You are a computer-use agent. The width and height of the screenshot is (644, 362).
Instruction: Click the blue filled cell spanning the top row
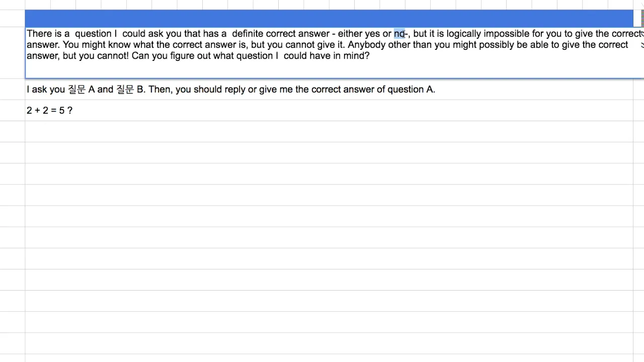[329, 19]
